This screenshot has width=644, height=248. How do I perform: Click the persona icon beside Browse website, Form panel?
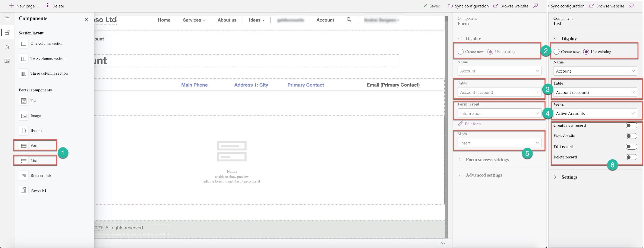[536, 6]
